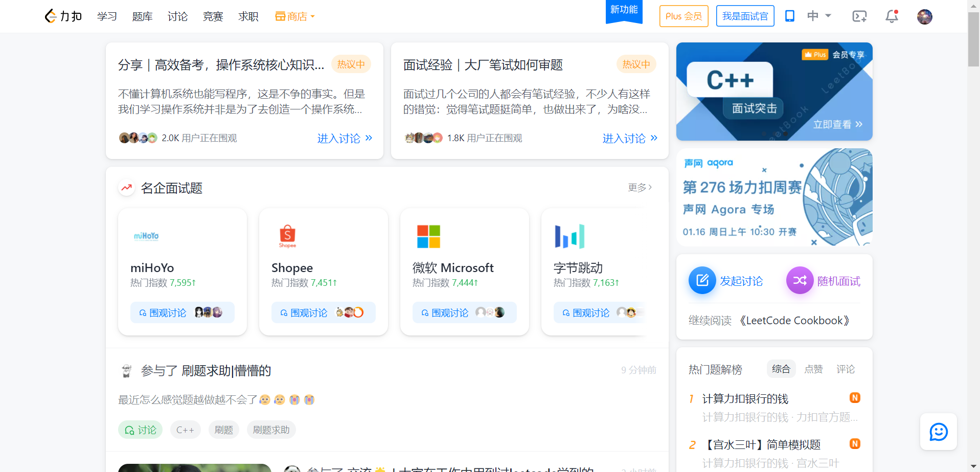Click the avatar of the 刷题求助 poster
The image size is (980, 472).
pos(127,371)
